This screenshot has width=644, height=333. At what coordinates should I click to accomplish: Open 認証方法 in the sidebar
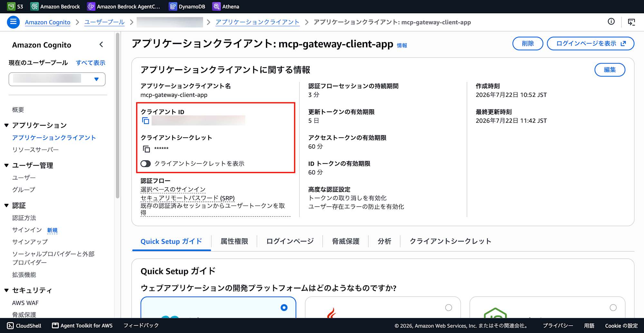coord(24,218)
